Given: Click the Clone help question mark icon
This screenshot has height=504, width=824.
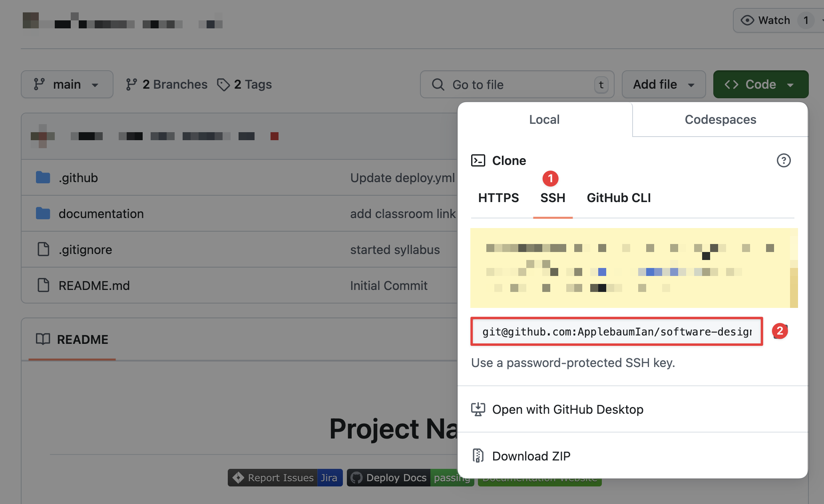Looking at the screenshot, I should tap(783, 161).
